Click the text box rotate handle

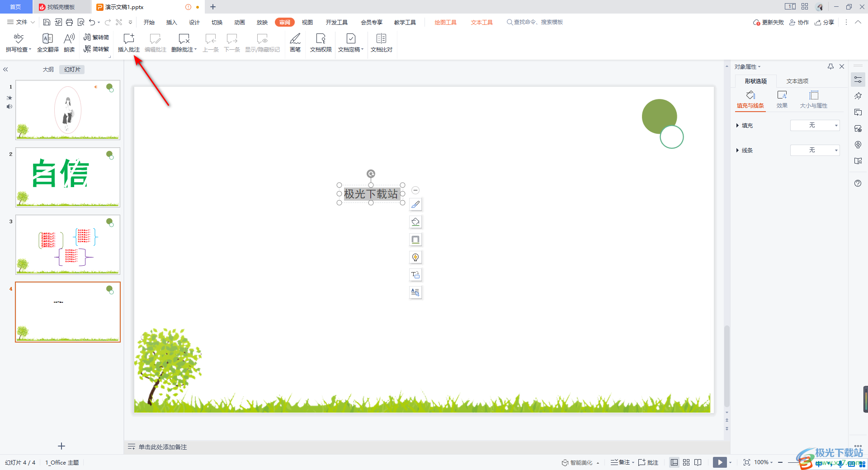371,174
